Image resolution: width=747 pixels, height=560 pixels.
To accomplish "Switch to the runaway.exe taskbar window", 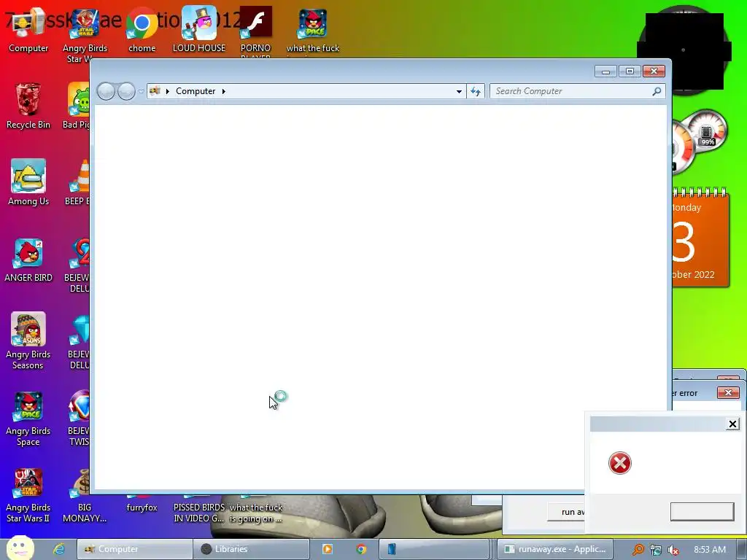I will tap(555, 549).
